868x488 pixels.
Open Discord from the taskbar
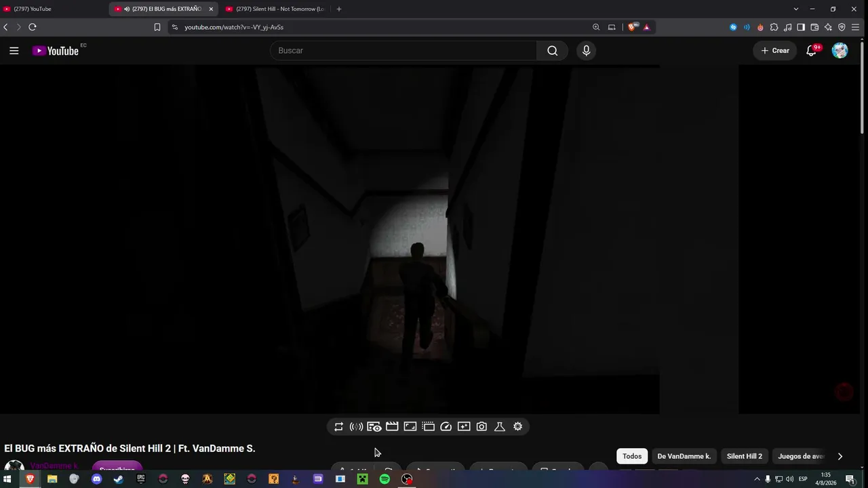pos(96,479)
